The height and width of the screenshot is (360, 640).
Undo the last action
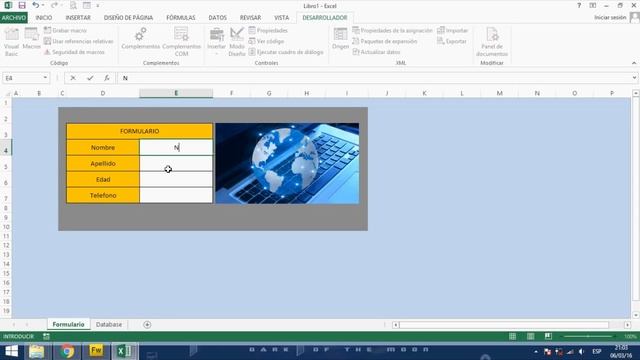click(36, 5)
